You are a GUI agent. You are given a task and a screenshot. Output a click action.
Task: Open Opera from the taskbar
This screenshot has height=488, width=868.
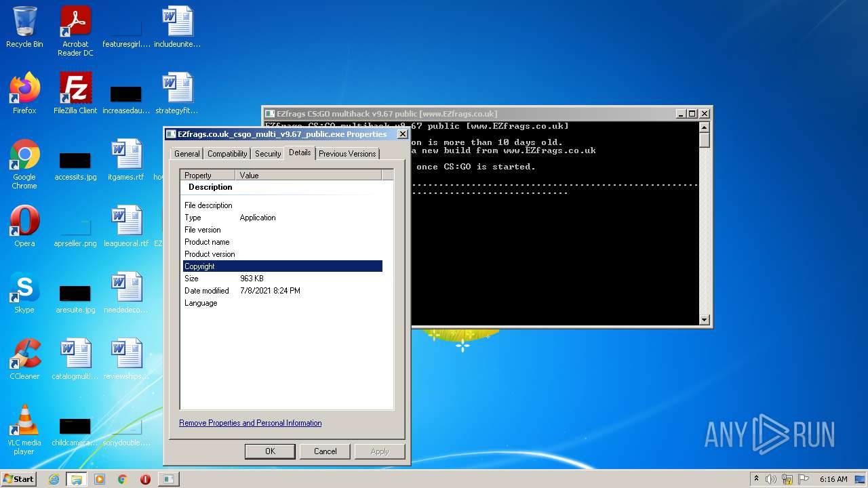point(145,479)
